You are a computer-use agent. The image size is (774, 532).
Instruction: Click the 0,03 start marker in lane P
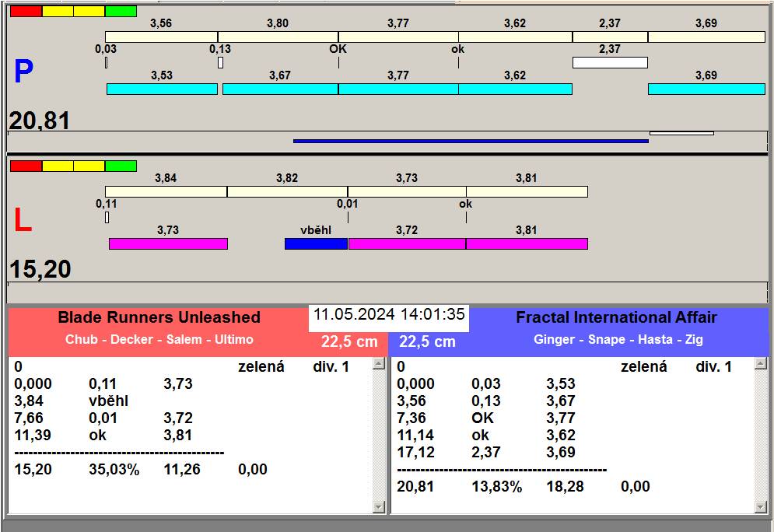point(106,63)
